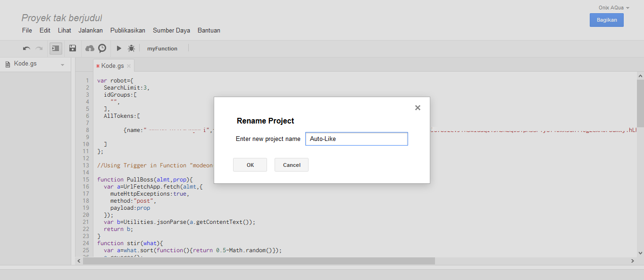644x280 pixels.
Task: Expand the Kode.gs file options arrow
Action: pos(62,65)
